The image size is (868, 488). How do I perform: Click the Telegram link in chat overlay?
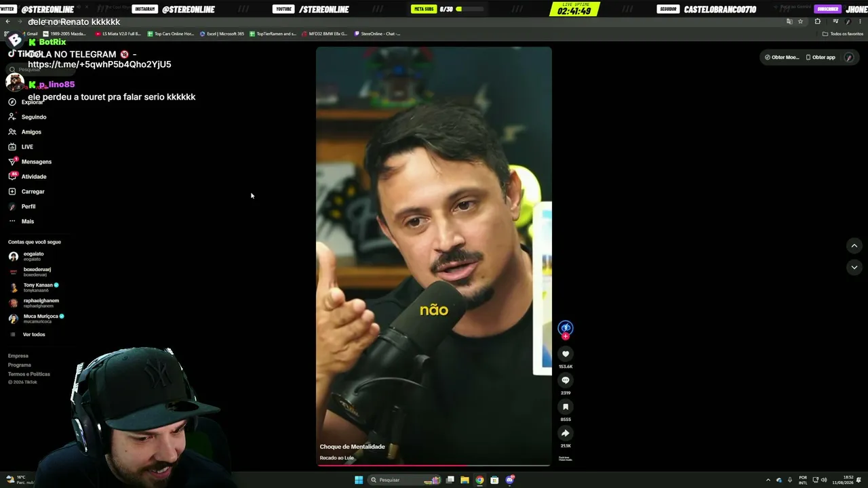click(100, 64)
